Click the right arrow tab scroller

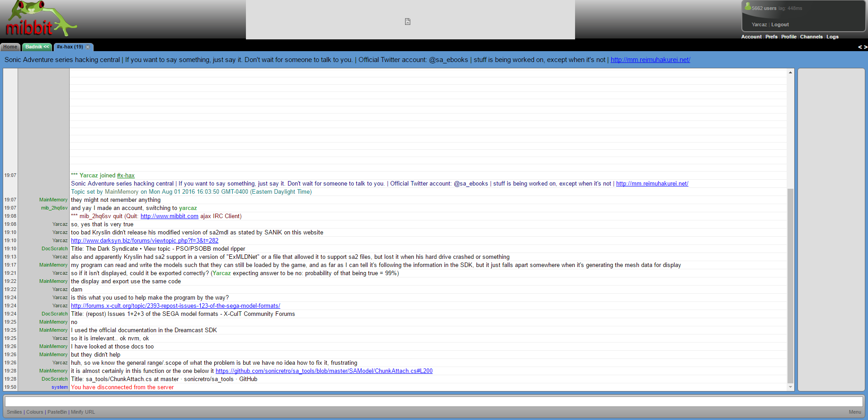(865, 47)
